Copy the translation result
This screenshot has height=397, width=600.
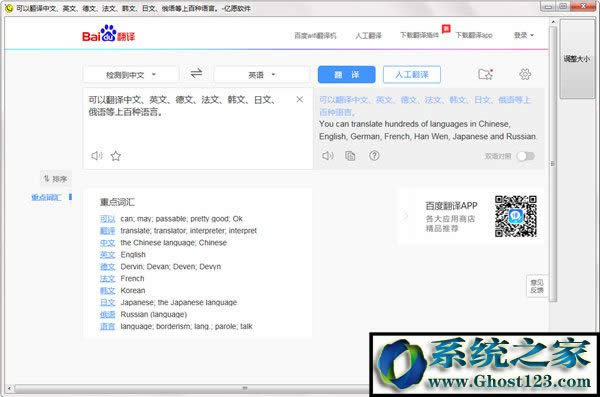tap(350, 156)
